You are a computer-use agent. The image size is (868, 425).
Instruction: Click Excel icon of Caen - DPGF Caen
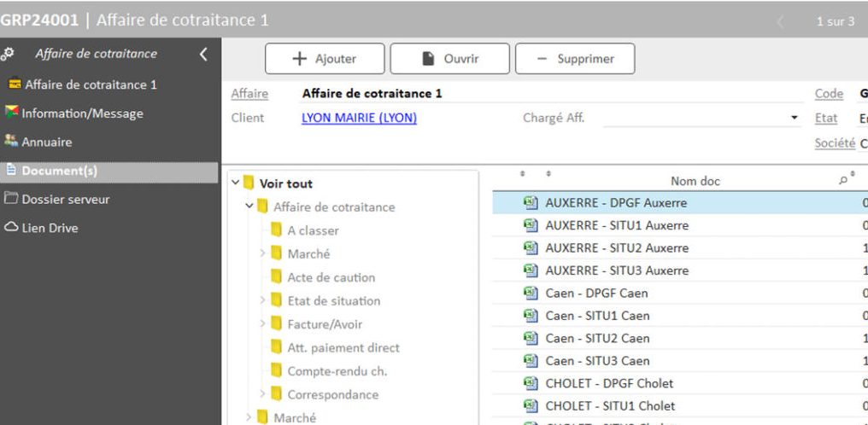coord(531,293)
